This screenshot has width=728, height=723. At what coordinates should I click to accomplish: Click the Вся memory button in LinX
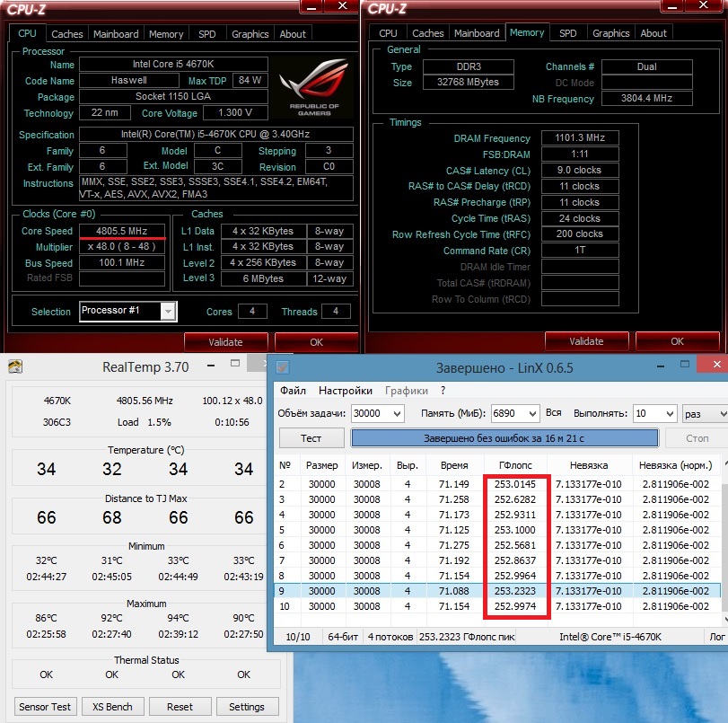coord(554,412)
